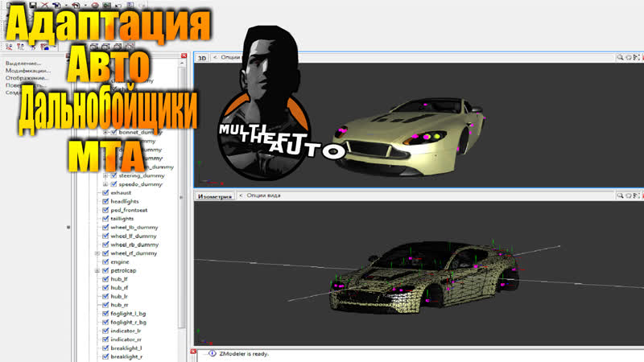Close the message log panel
644x362 pixels.
[193, 352]
